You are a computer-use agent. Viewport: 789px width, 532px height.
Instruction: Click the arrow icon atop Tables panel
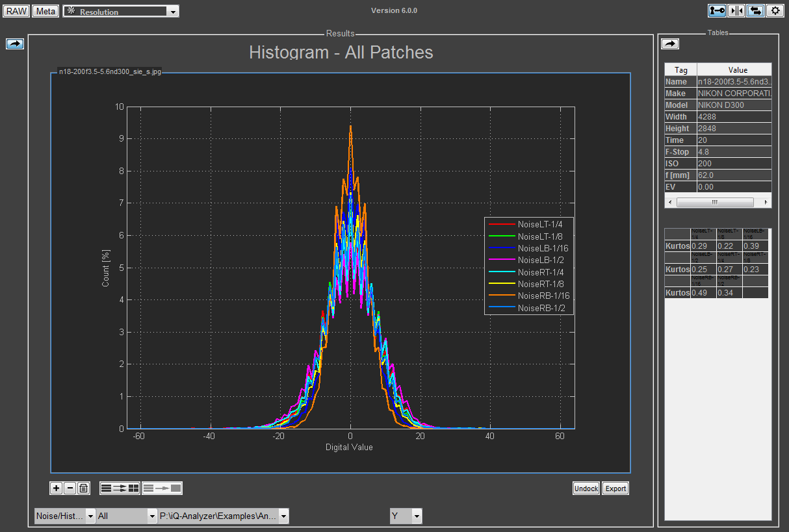(669, 44)
